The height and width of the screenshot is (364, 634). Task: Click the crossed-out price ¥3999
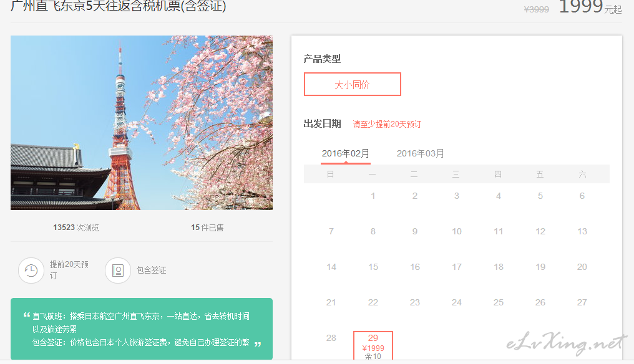[536, 9]
